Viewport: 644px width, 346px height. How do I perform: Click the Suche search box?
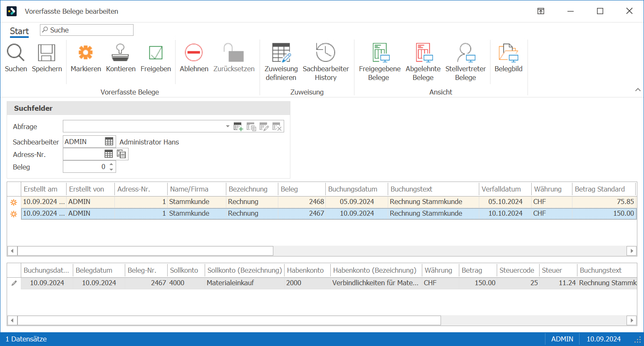click(87, 30)
